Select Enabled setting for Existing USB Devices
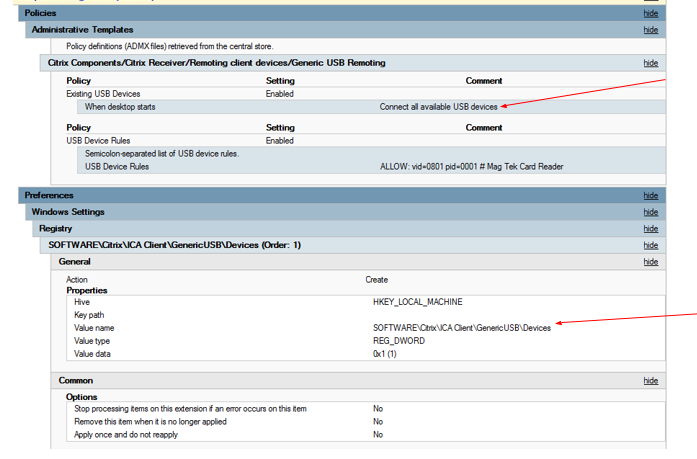Viewport: 697px width, 459px height. [x=280, y=94]
